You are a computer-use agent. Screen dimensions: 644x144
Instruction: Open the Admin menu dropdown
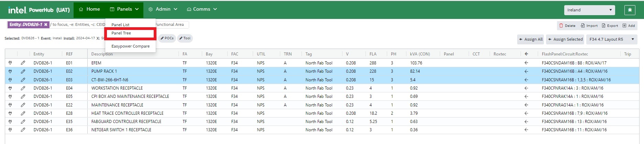tap(163, 9)
